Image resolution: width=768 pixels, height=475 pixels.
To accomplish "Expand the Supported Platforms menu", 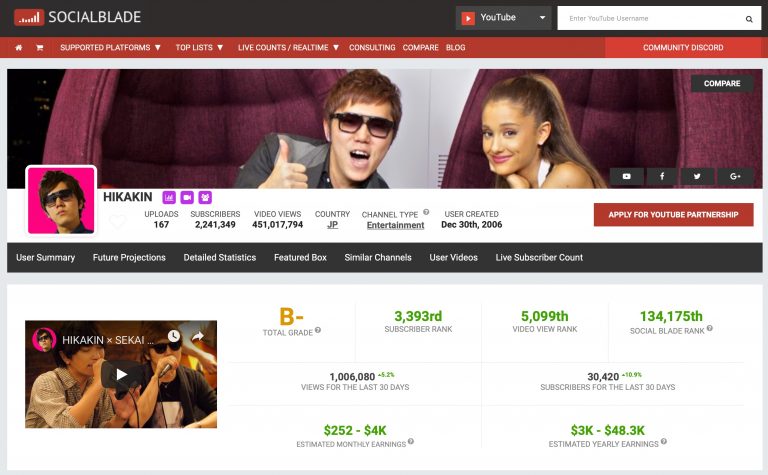I will click(110, 48).
